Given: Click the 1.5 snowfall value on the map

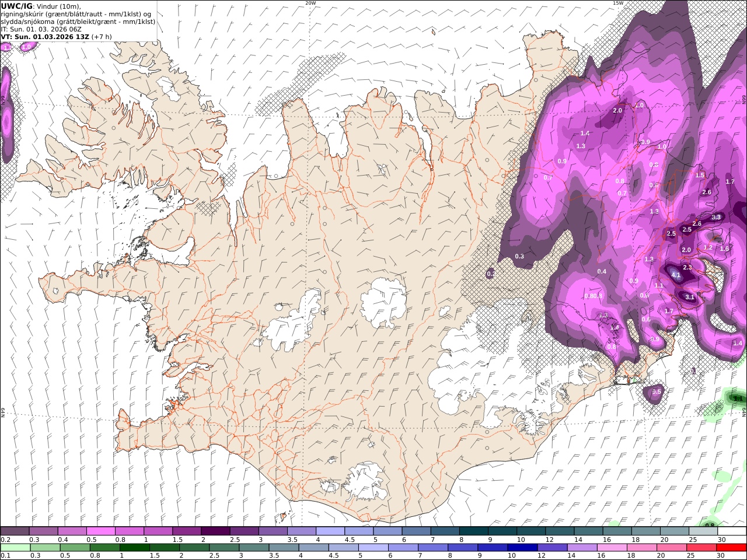Looking at the screenshot, I should (x=700, y=175).
